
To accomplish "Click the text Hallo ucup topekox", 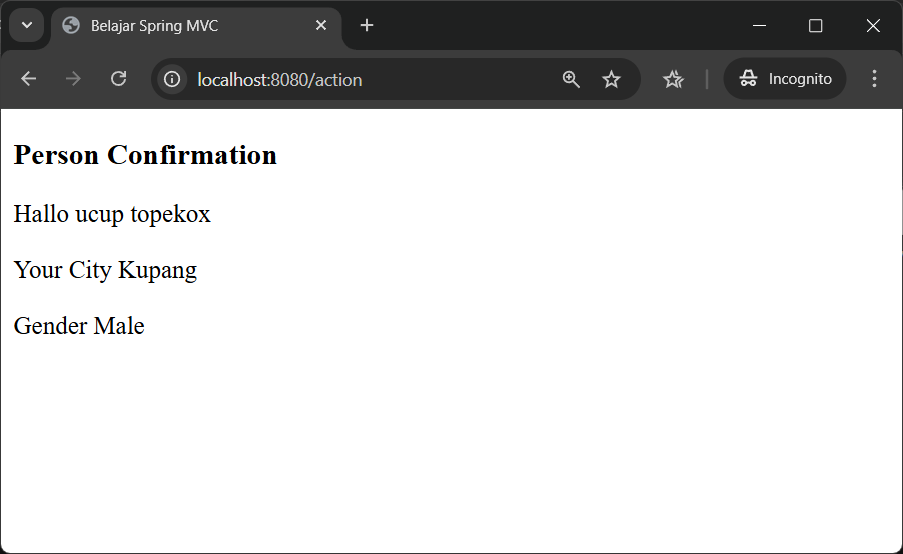I will 112,214.
